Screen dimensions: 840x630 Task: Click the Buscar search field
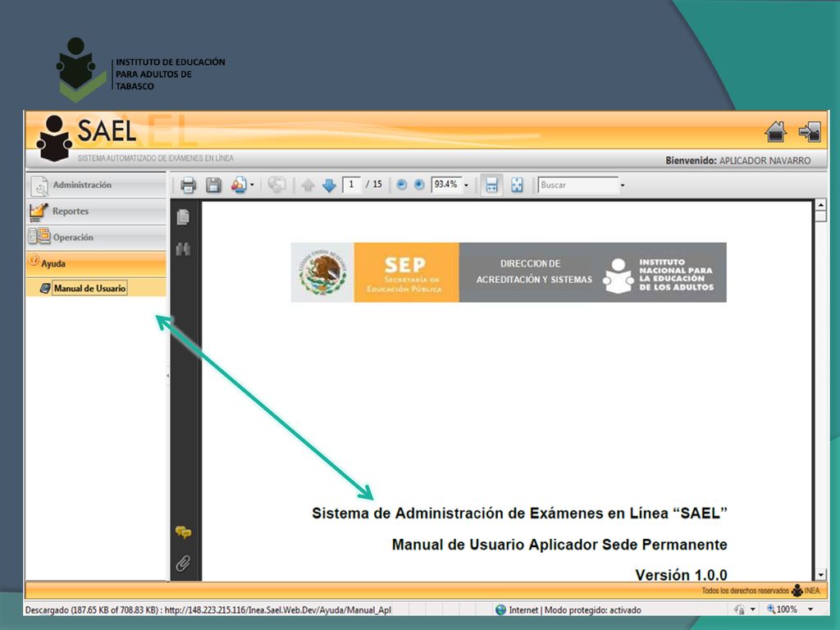click(578, 185)
